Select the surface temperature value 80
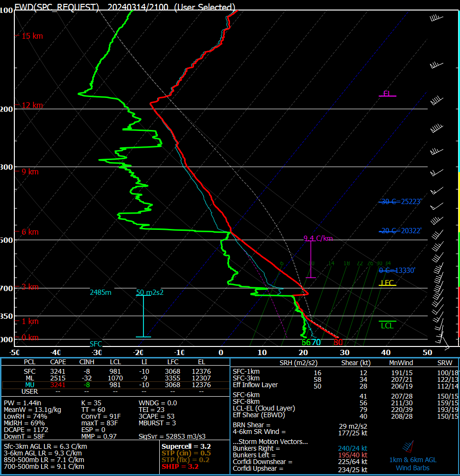Image resolution: width=460 pixels, height=476 pixels. tap(338, 342)
